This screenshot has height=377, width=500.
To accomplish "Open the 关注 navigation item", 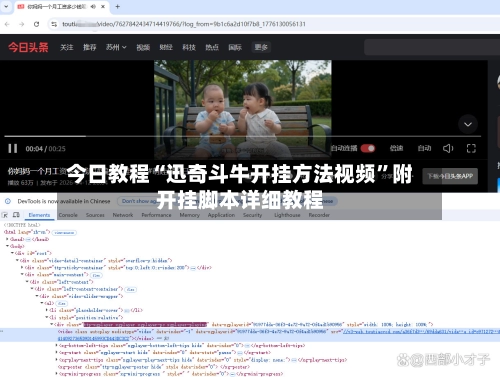I will (66, 47).
